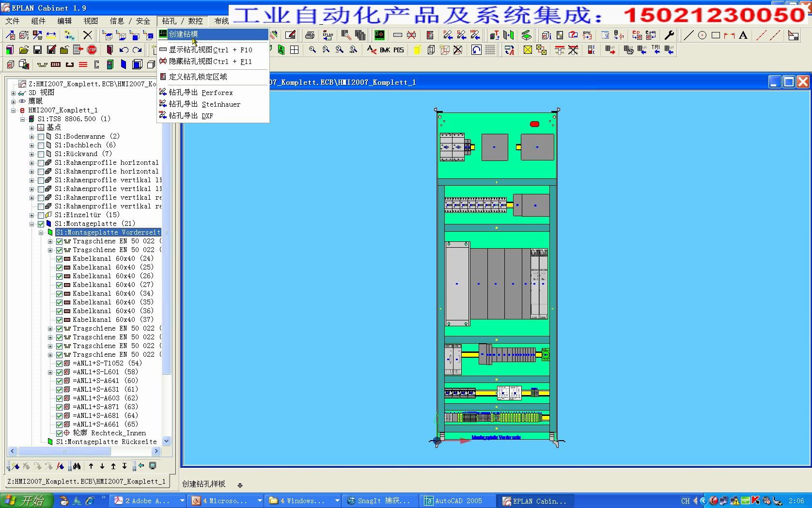
Task: Click the EPLAN export icon
Action: pos(328,35)
